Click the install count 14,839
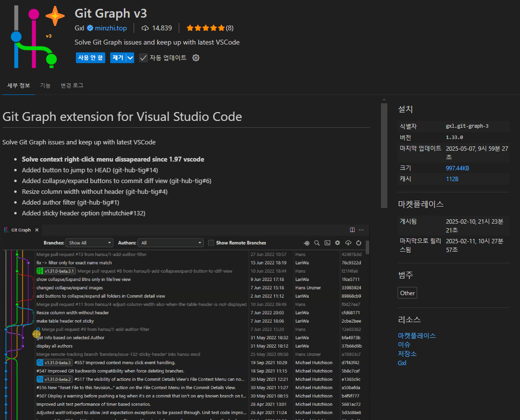Screen dimensions: 520x420 (x=162, y=28)
